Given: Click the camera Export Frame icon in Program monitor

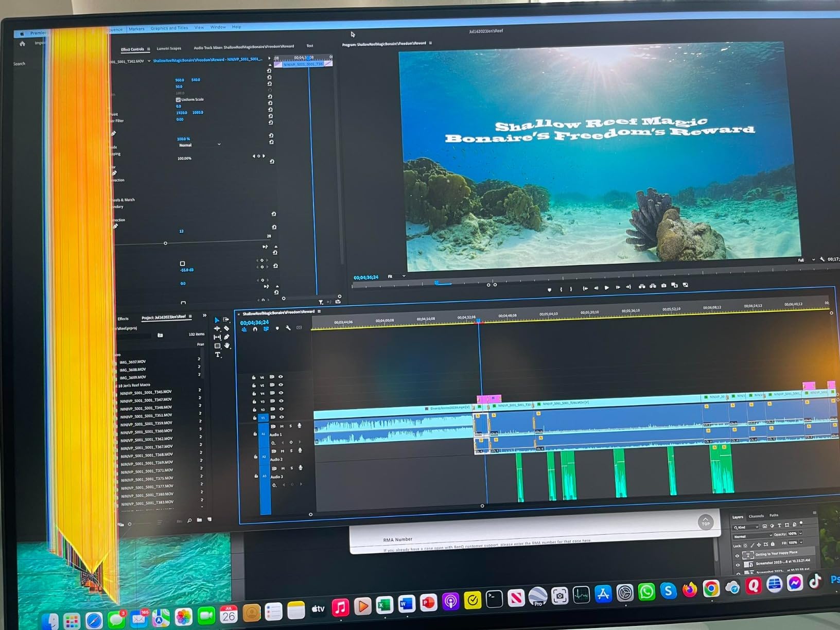Looking at the screenshot, I should point(663,285).
